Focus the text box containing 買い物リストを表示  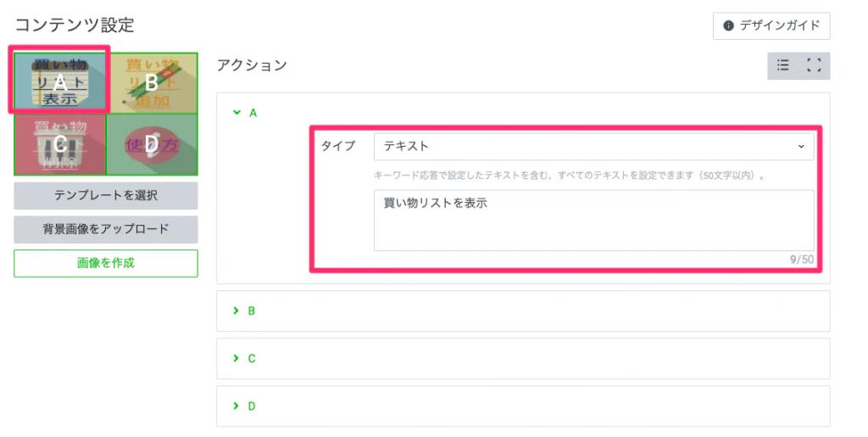tap(593, 220)
